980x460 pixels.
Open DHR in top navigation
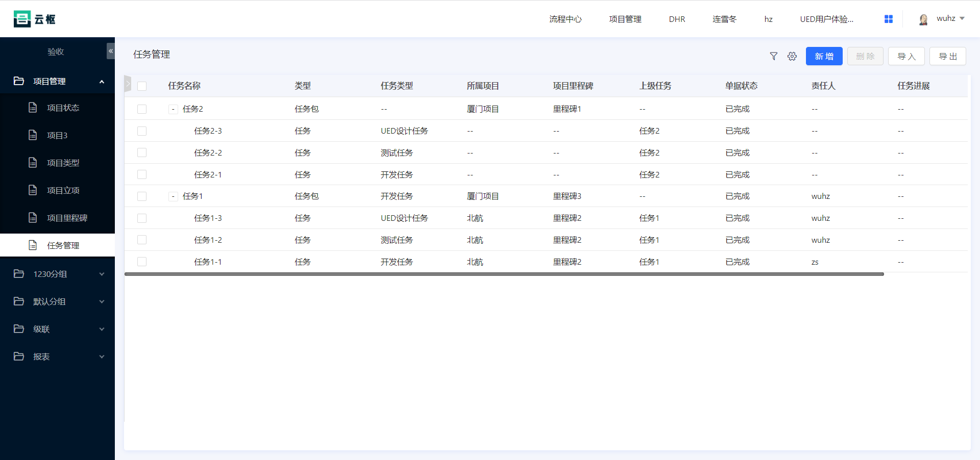pyautogui.click(x=677, y=19)
